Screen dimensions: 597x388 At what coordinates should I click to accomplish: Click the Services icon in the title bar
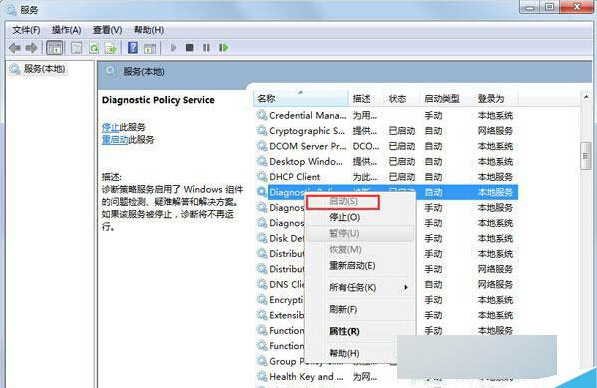12,10
